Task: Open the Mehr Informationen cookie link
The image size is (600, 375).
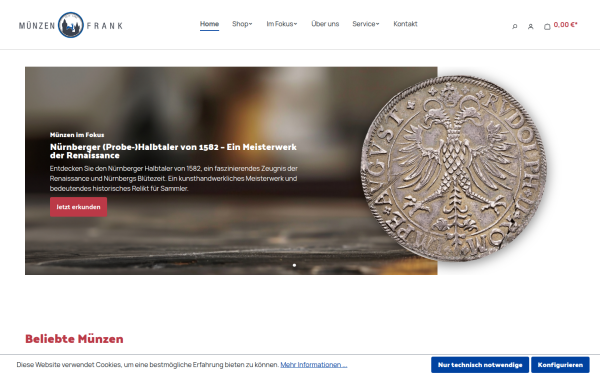Action: click(313, 365)
